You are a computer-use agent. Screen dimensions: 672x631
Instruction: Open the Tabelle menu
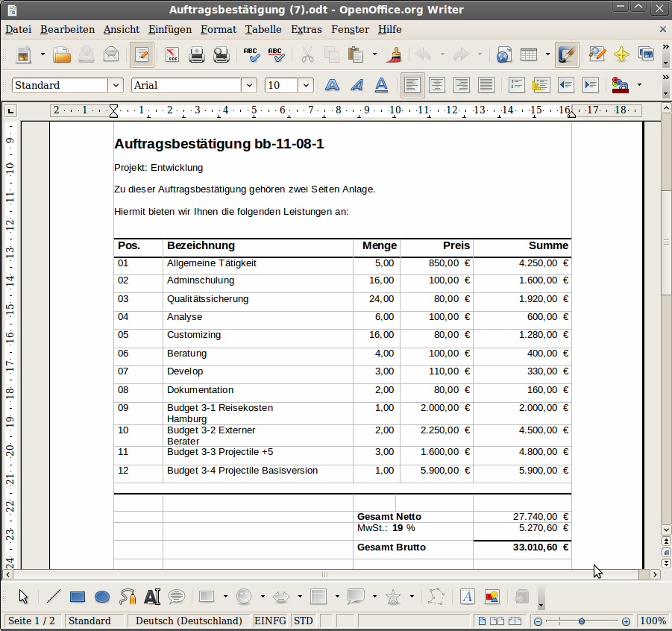pyautogui.click(x=263, y=29)
